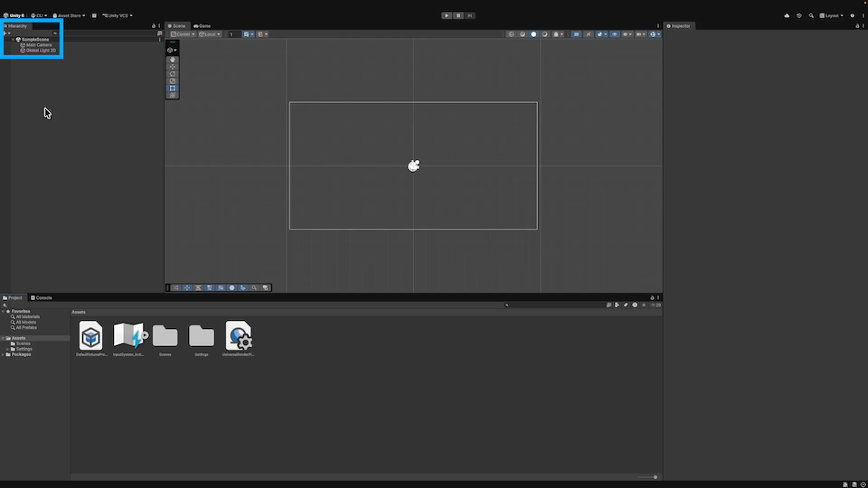868x488 pixels.
Task: Select the Scale tool
Action: coord(173,80)
